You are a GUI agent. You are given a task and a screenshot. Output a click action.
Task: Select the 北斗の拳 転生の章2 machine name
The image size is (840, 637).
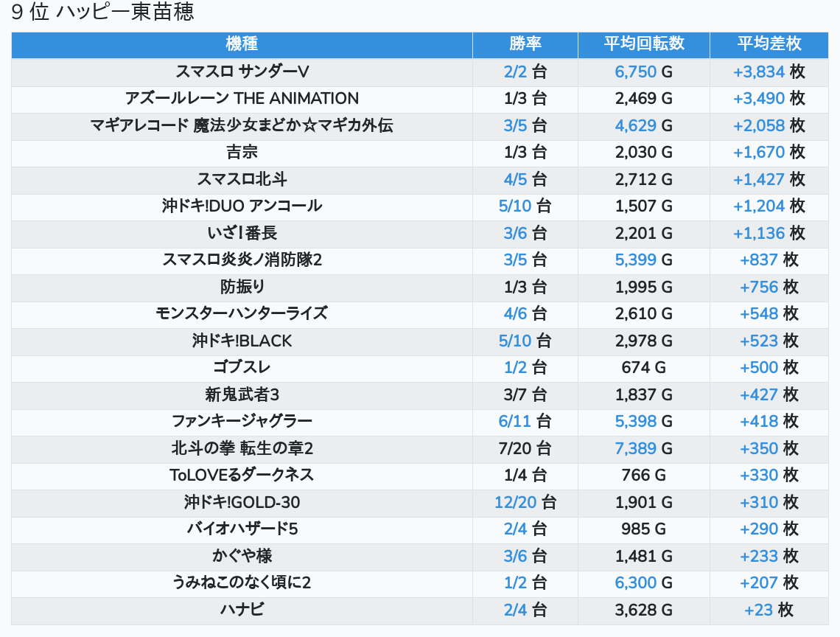pyautogui.click(x=242, y=448)
